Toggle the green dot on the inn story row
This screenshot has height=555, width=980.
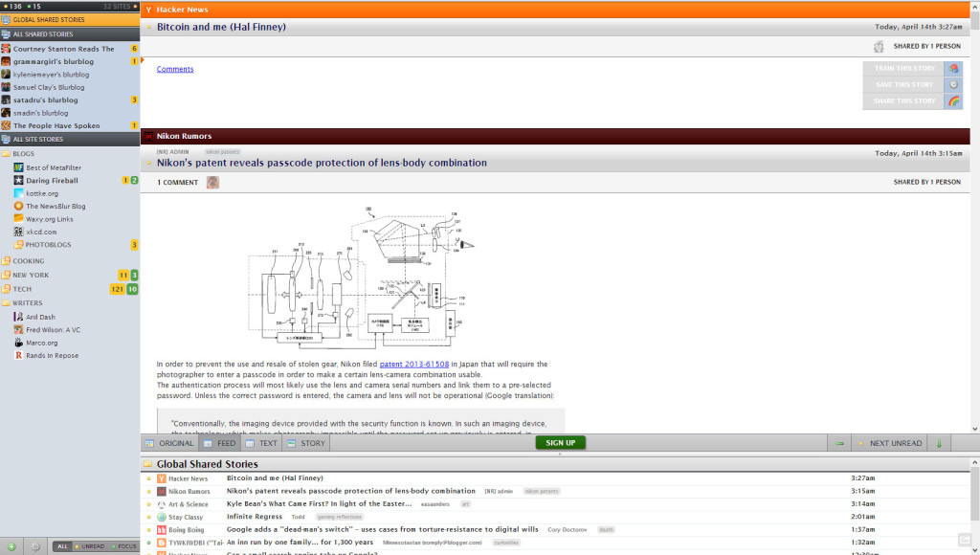click(148, 543)
